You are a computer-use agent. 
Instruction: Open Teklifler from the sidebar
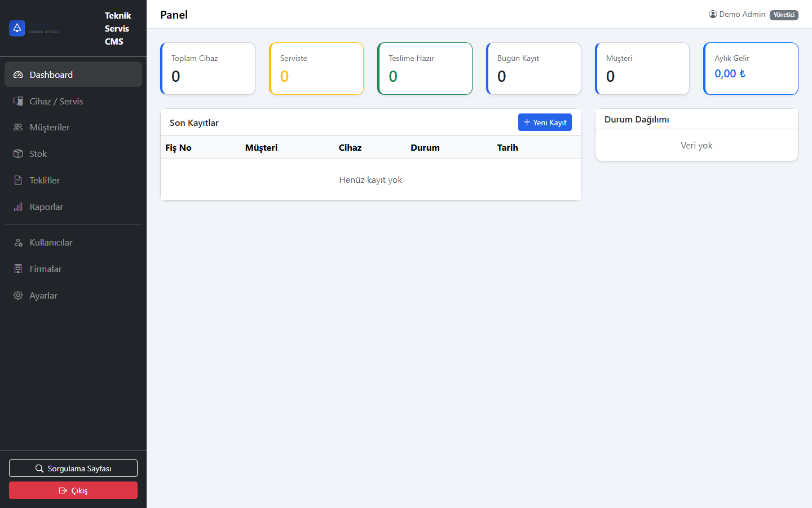point(73,180)
